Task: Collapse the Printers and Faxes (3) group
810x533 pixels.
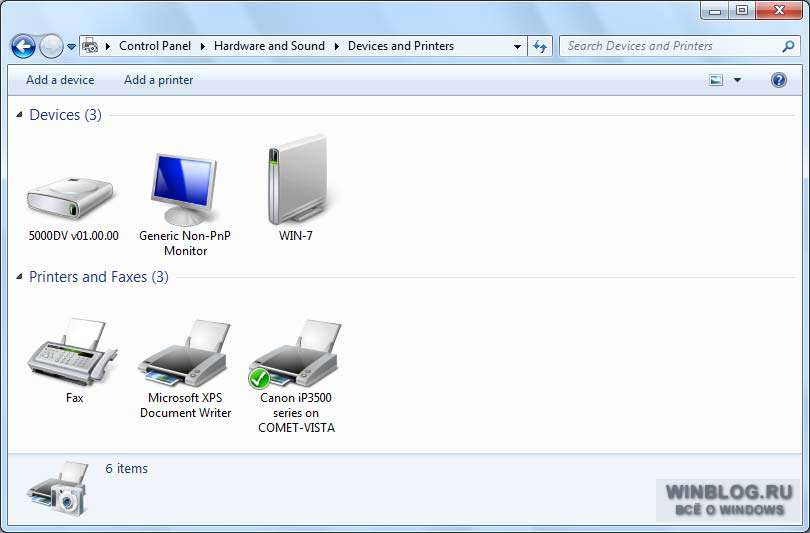Action: (19, 276)
